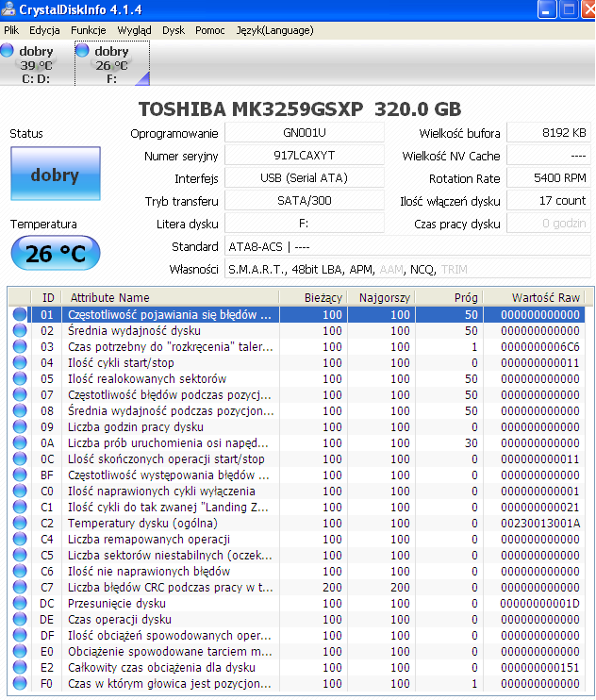
Task: Click the status orb for attribute C7
Action: (20, 587)
